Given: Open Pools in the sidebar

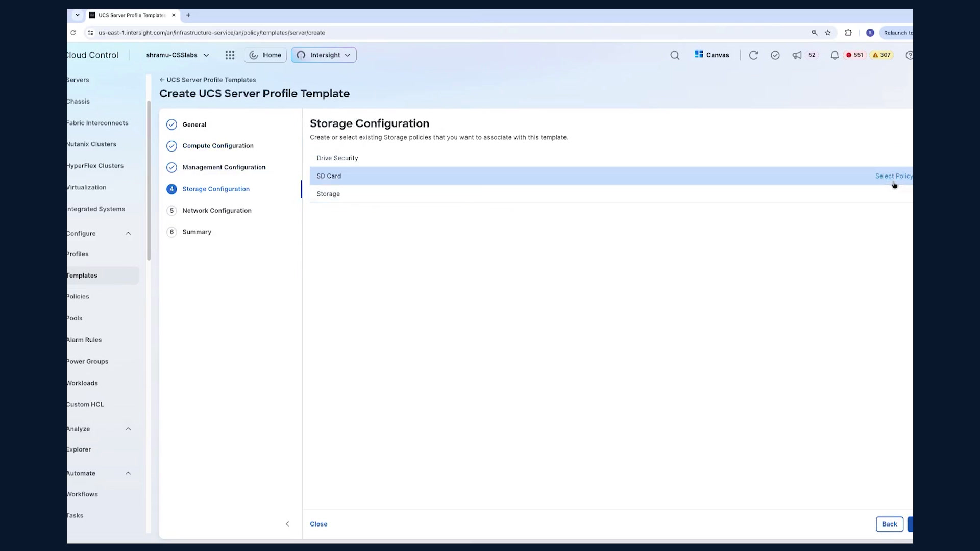Looking at the screenshot, I should point(75,318).
